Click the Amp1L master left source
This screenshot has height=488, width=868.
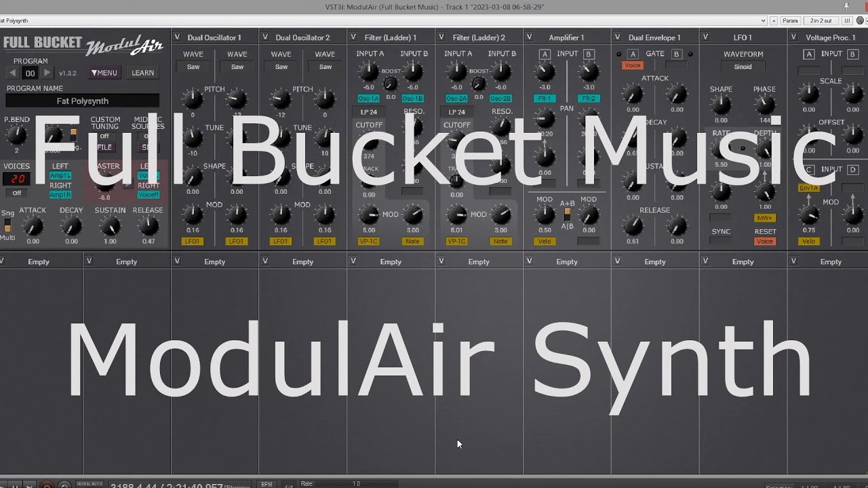[x=60, y=176]
